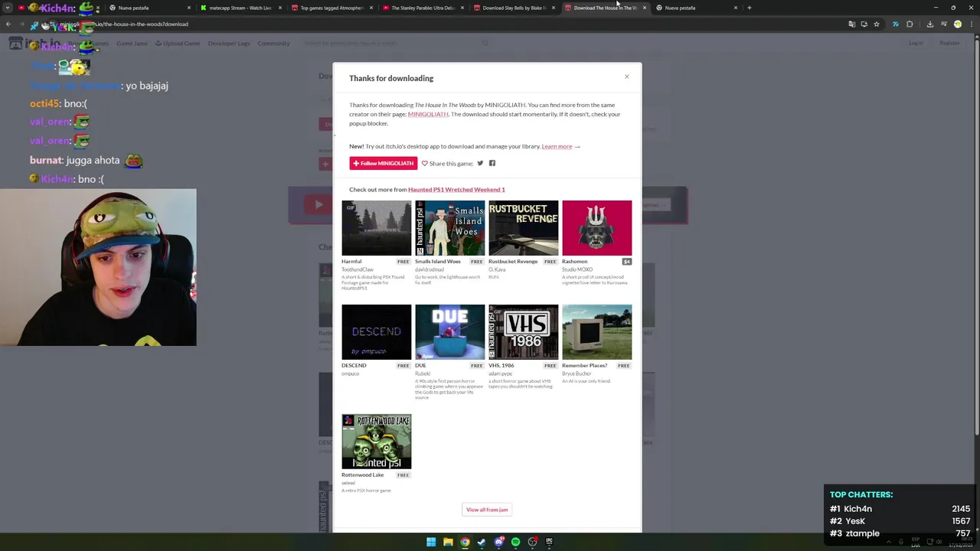Screen dimensions: 980x551
Task: Open a new browser tab with plus
Action: (x=750, y=8)
